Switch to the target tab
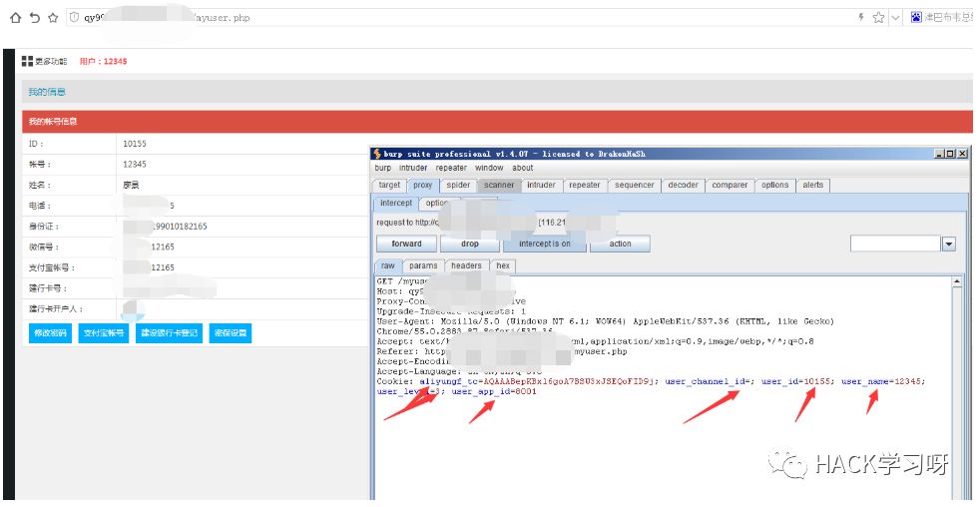The image size is (980, 507). tap(389, 185)
